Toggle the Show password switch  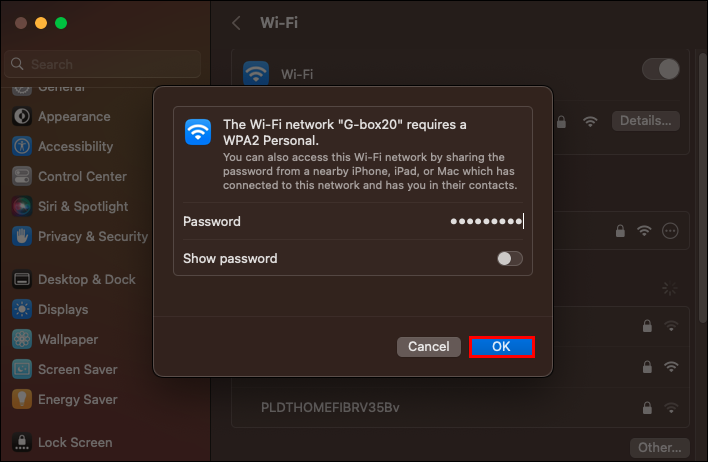point(510,258)
